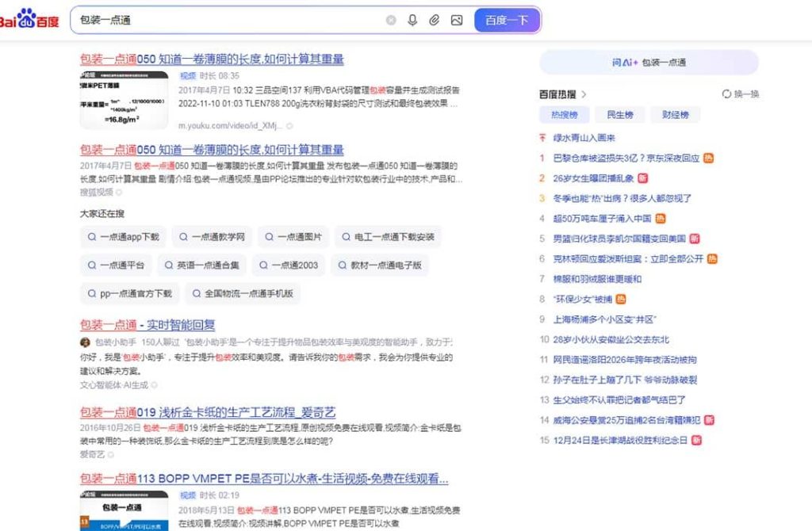
Task: Clear the search box using the x icon
Action: 390,21
